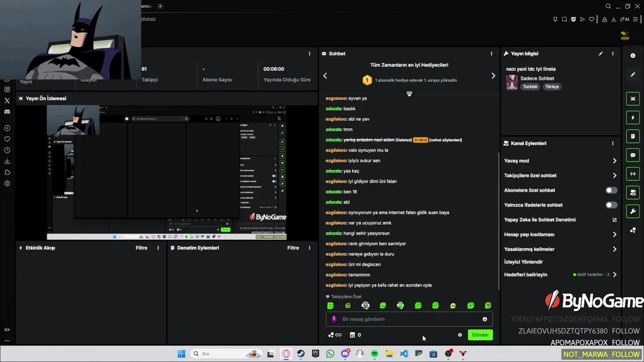The height and width of the screenshot is (362, 644).
Task: Open chat settings gear icon
Action: point(460,335)
